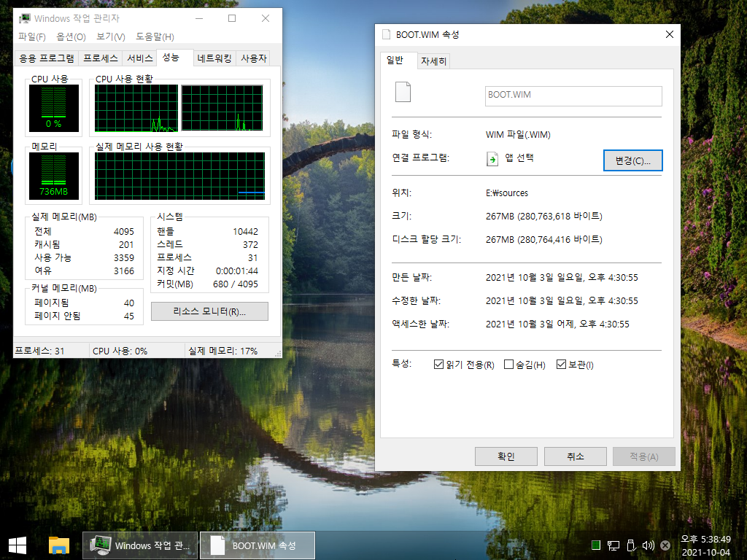Viewport: 747px width, 560px height.
Task: Open the 옵션(O) menu in Task Manager
Action: coord(71,36)
